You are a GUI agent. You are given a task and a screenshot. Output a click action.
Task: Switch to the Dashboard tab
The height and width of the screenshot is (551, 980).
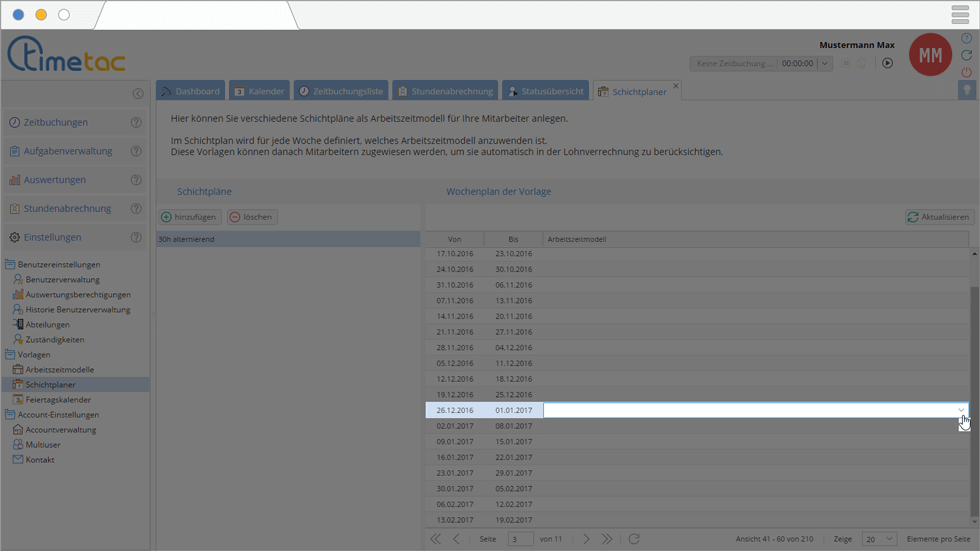tap(190, 91)
